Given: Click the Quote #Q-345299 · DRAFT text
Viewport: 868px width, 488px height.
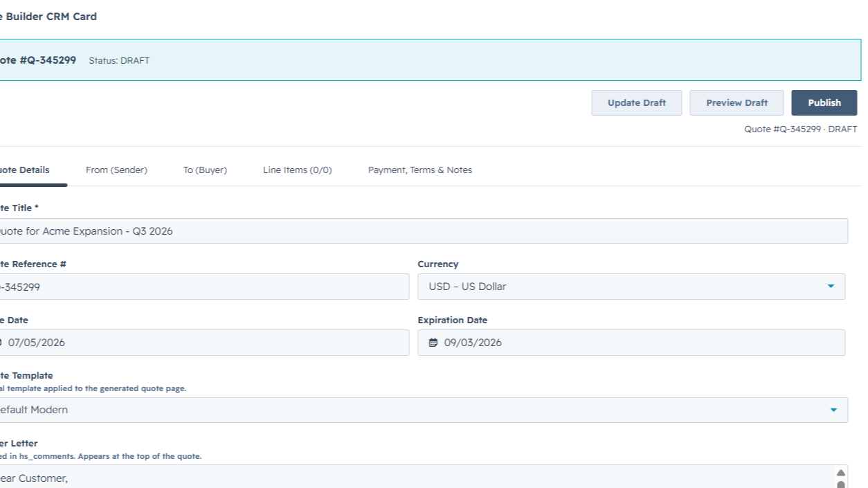Looking at the screenshot, I should pos(801,129).
